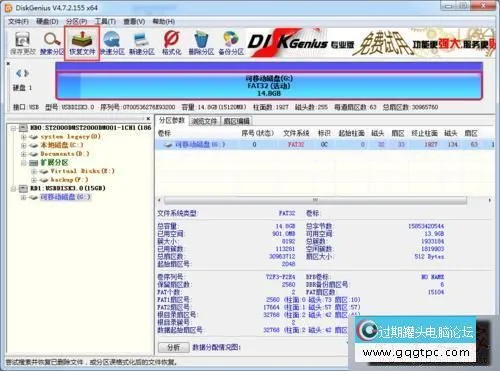Select Documents (D:) in tree

pos(65,154)
